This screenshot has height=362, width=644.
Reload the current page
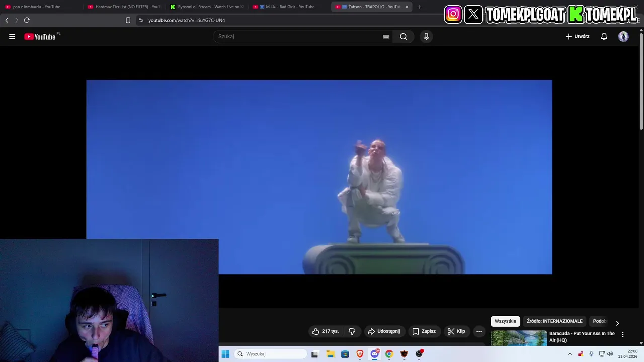(x=27, y=20)
